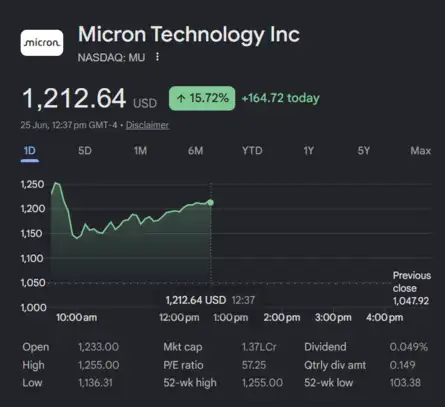Image resolution: width=445 pixels, height=407 pixels.
Task: Show the Max time range
Action: pyautogui.click(x=421, y=151)
